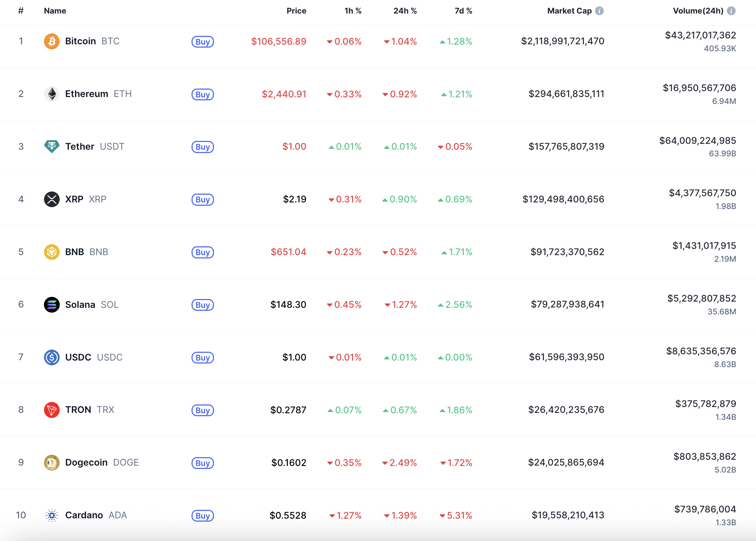Click Tether volume $64,009,224,985

698,141
